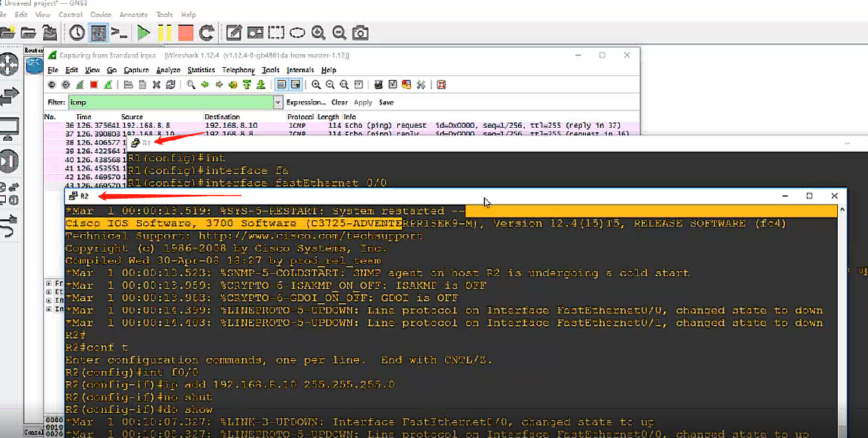This screenshot has height=438, width=868.
Task: Select GNS3 Insert a picture tool
Action: (x=255, y=32)
